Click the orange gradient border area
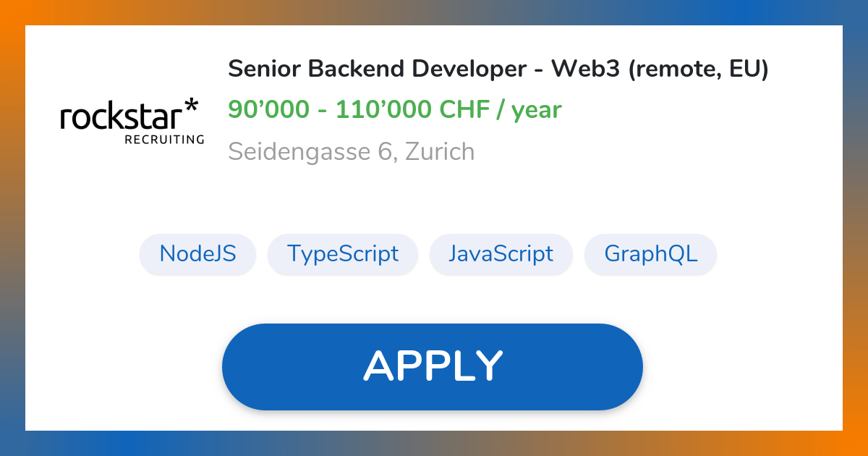 [12, 228]
